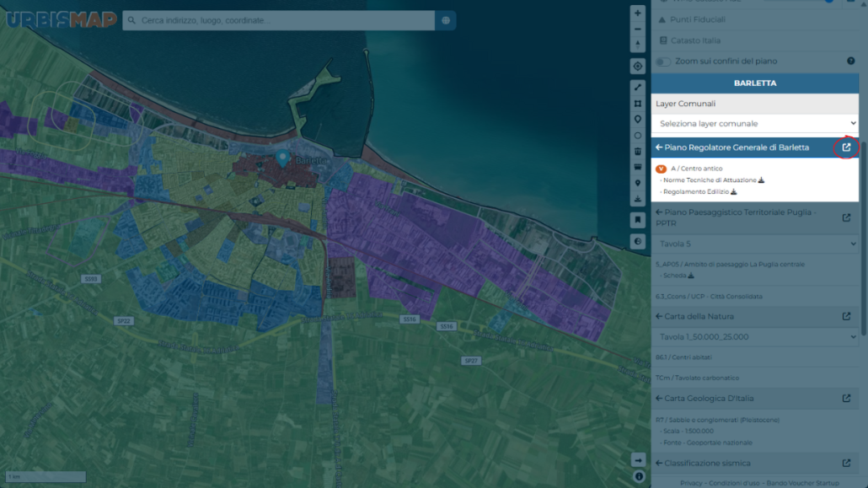Delete drawings with the trash icon

638,151
